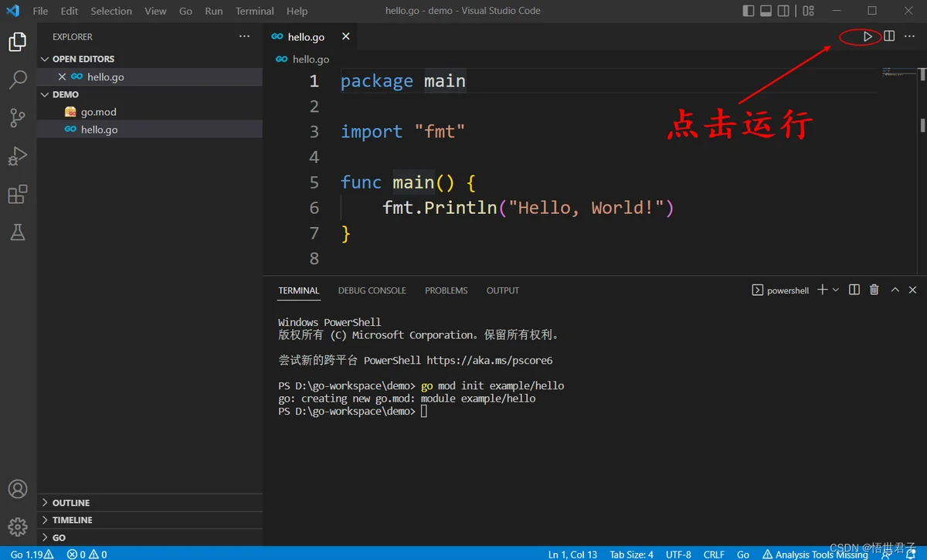Viewport: 927px width, 560px height.
Task: Open errors and warnings count in status bar
Action: click(87, 554)
